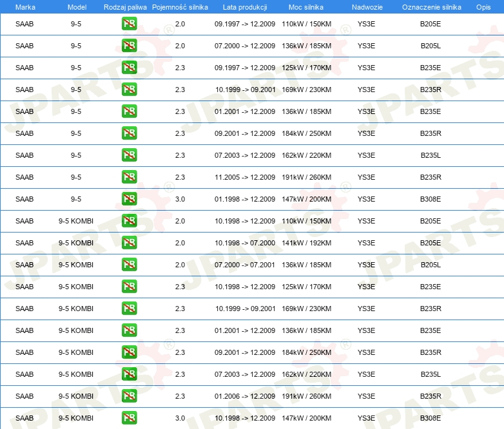This screenshot has height=429, width=504.
Task: Click 147kW / 200KM in 9-5 KOMBI row
Action: (306, 418)
